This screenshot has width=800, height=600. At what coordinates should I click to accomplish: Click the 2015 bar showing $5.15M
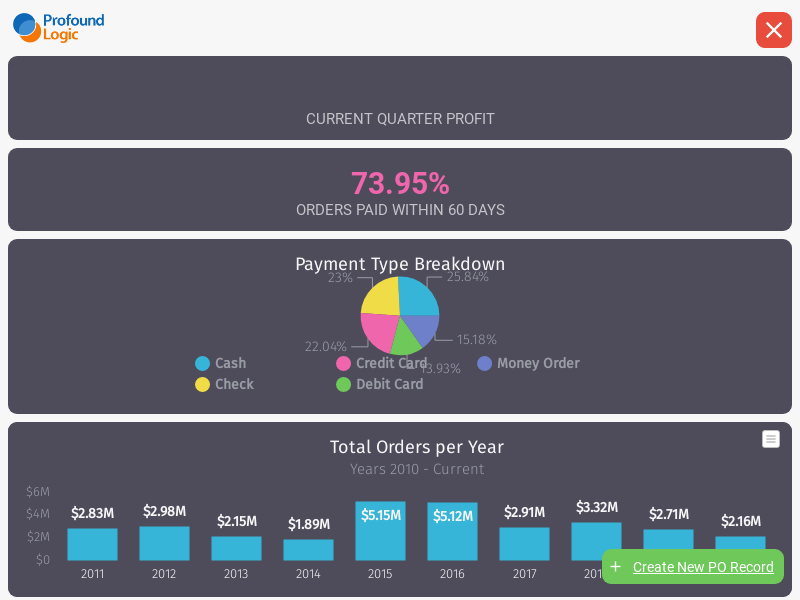click(x=380, y=531)
